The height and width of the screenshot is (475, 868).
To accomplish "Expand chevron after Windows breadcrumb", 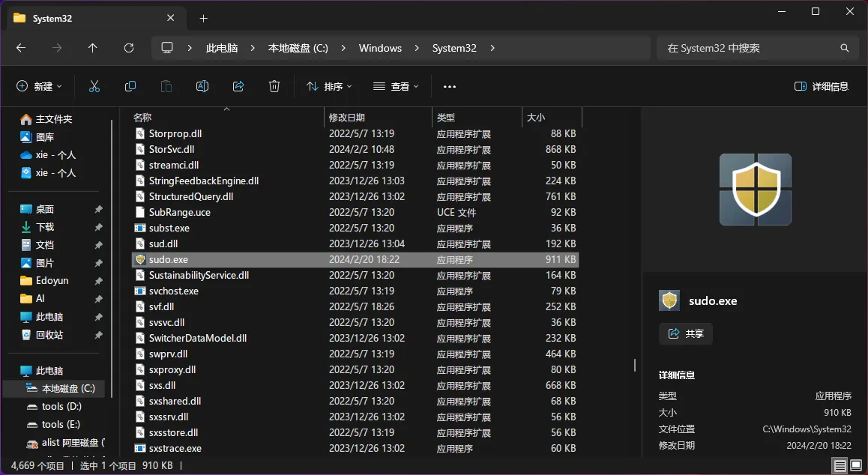I will 417,48.
